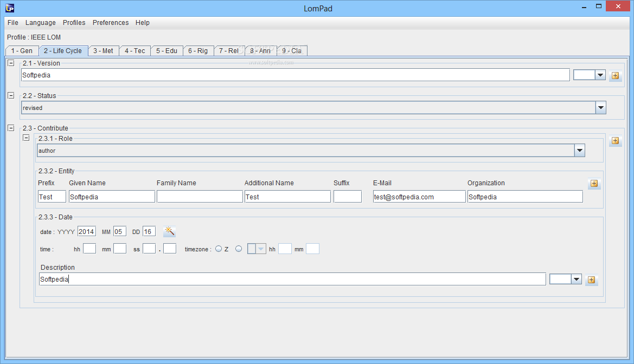
Task: Open the Role dropdown showing author
Action: tap(579, 150)
